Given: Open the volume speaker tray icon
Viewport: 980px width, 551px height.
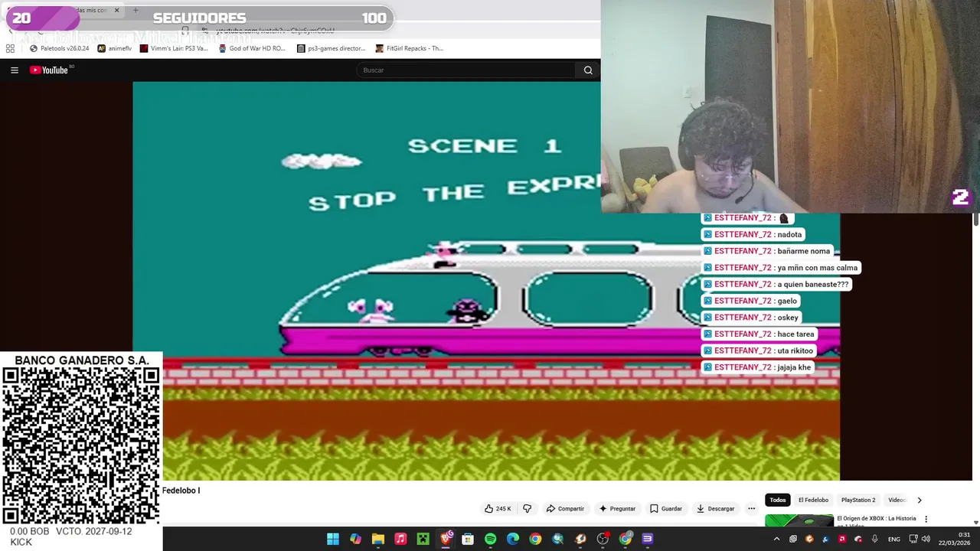Looking at the screenshot, I should (926, 540).
